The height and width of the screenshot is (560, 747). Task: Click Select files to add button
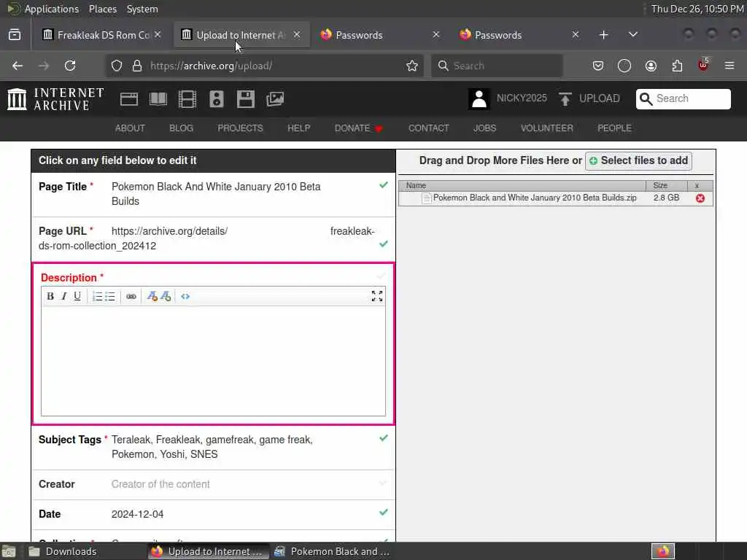(638, 160)
